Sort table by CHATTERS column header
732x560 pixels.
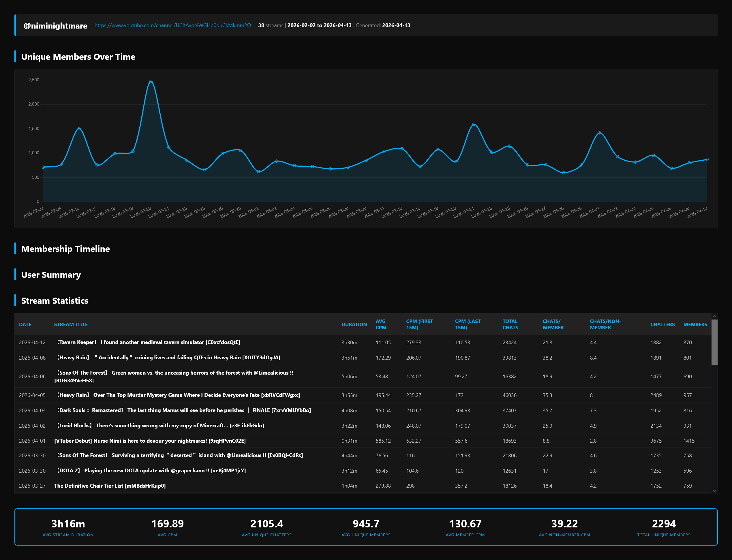coord(662,324)
